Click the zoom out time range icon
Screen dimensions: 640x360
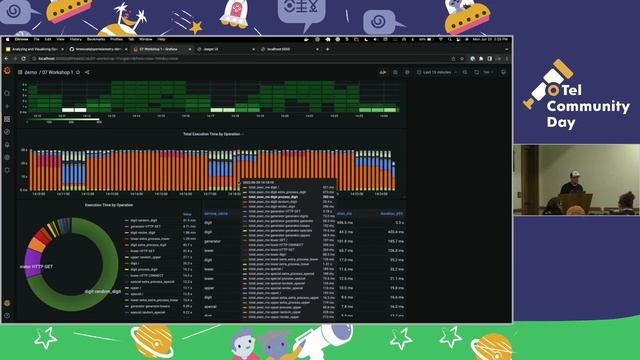point(465,72)
